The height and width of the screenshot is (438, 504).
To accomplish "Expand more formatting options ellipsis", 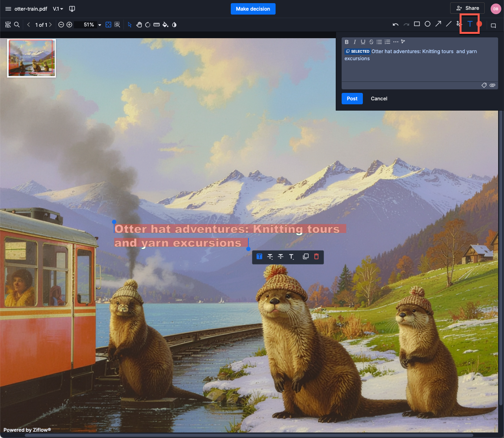I will [x=395, y=42].
